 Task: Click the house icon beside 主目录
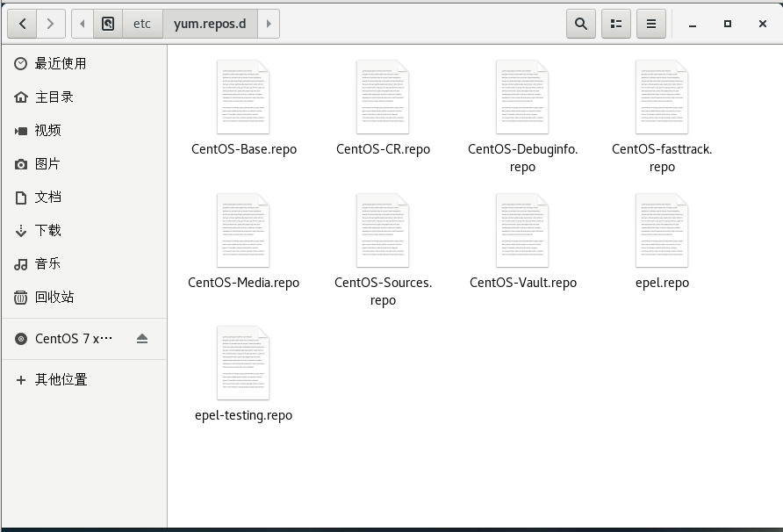coord(20,97)
